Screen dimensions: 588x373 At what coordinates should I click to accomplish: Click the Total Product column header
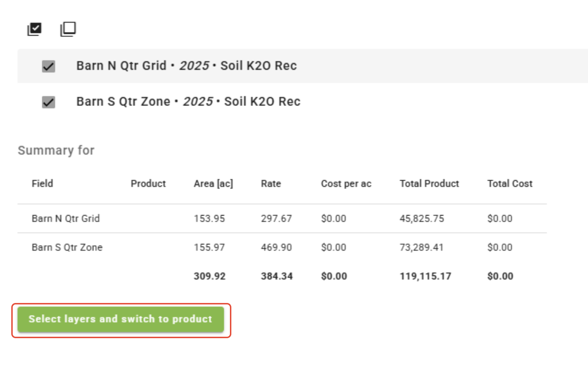click(429, 184)
